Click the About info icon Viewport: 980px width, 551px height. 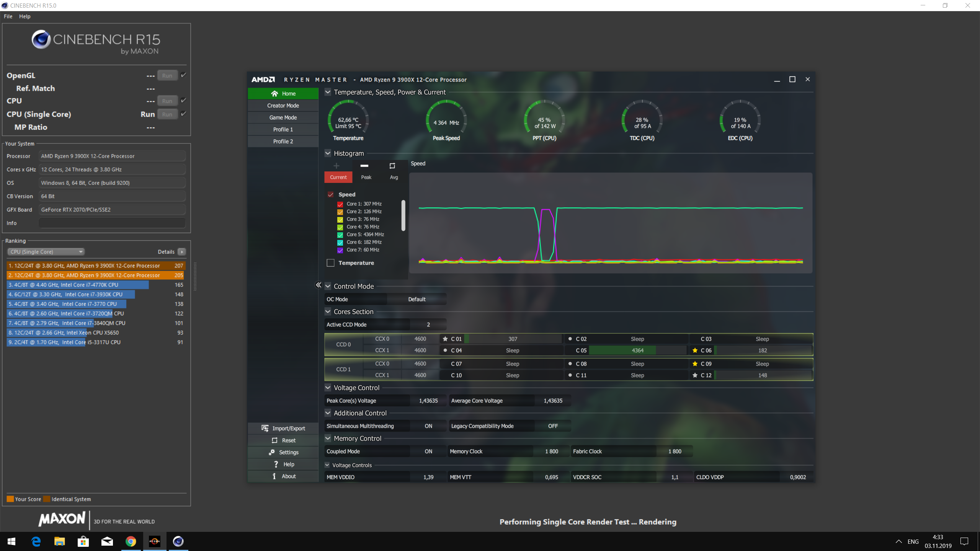point(274,476)
